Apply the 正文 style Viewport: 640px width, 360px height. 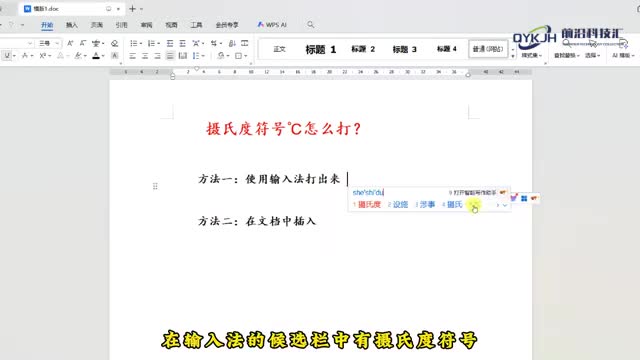pyautogui.click(x=279, y=49)
